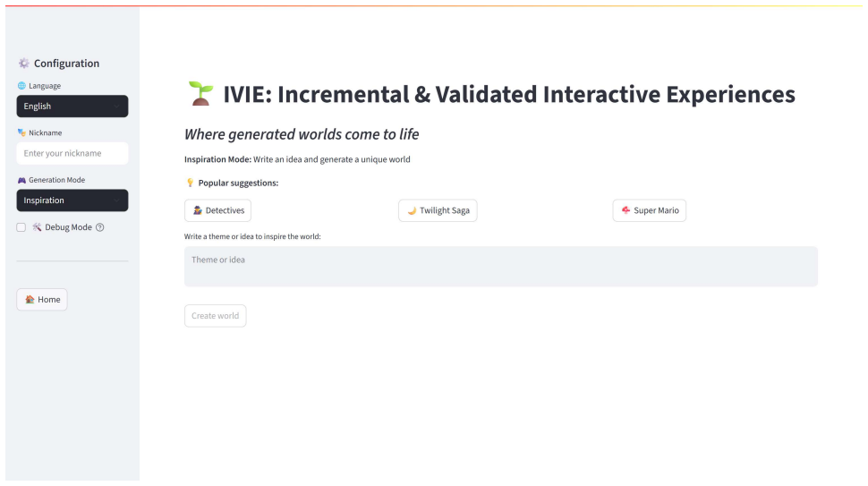Screen dimensions: 868x486
Task: Click the Create world button
Action: pyautogui.click(x=216, y=316)
